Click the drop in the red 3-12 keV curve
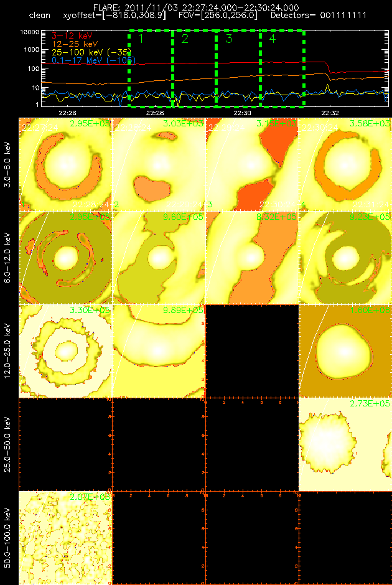The width and height of the screenshot is (392, 585). click(328, 67)
